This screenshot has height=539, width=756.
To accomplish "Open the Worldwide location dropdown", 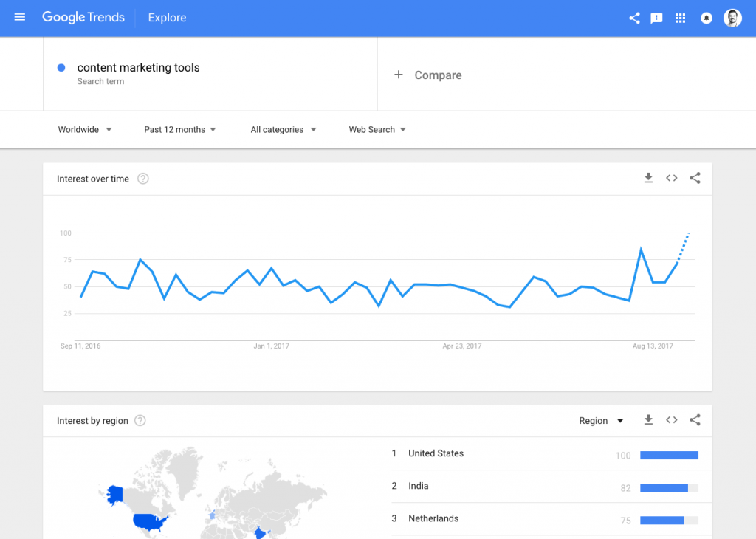I will click(84, 129).
